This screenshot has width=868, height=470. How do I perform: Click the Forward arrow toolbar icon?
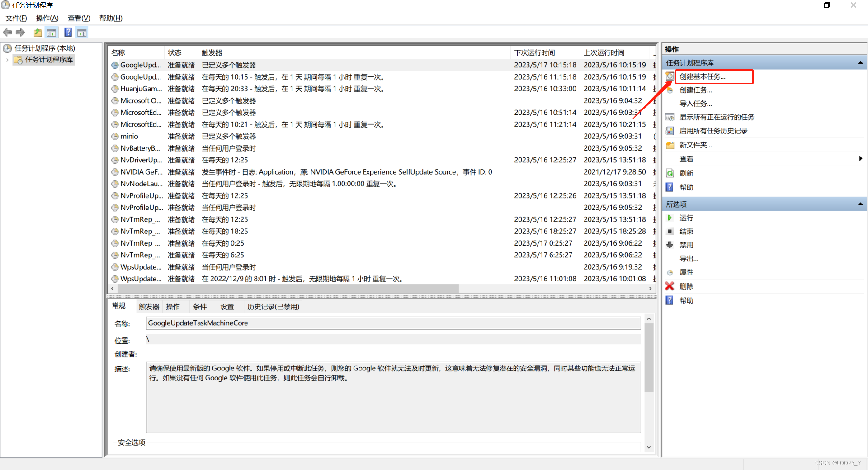(x=20, y=33)
